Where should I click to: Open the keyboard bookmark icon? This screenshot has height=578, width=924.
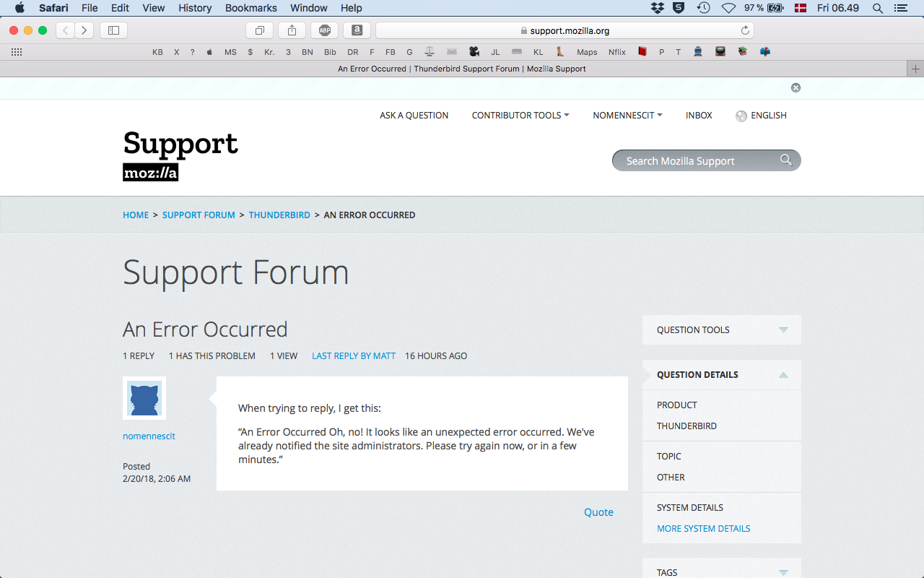pyautogui.click(x=517, y=52)
